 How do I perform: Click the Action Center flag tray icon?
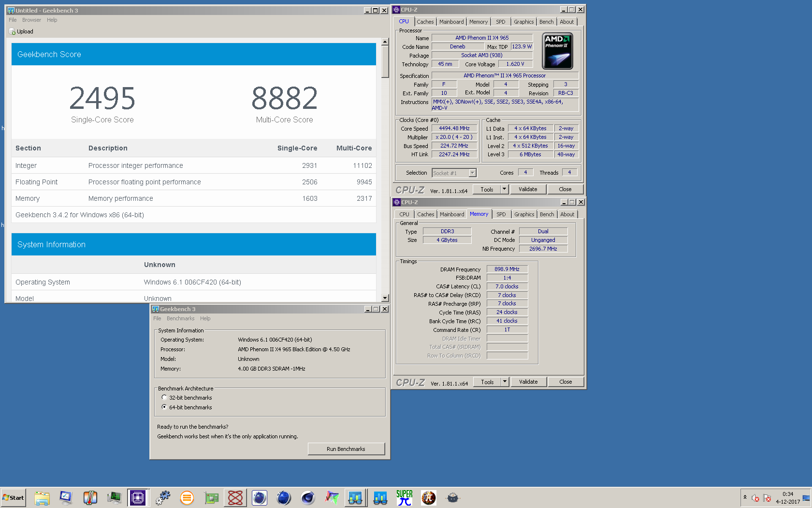767,498
